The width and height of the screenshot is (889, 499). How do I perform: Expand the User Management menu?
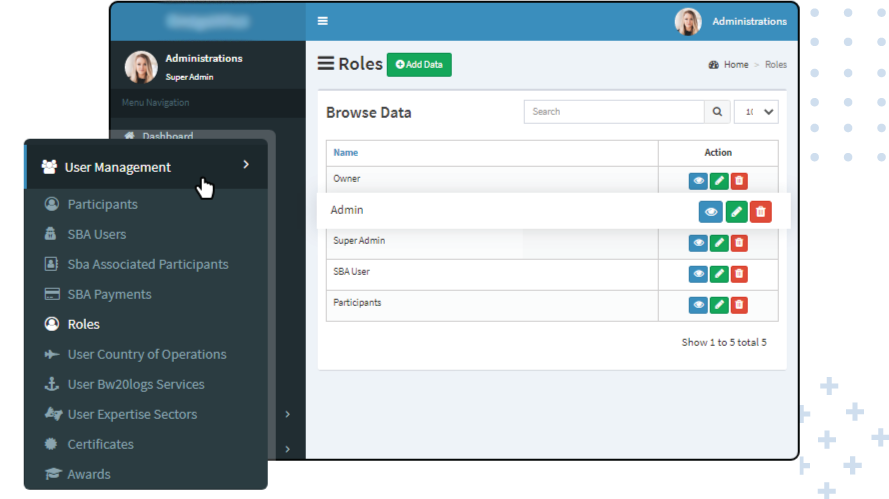pos(146,167)
